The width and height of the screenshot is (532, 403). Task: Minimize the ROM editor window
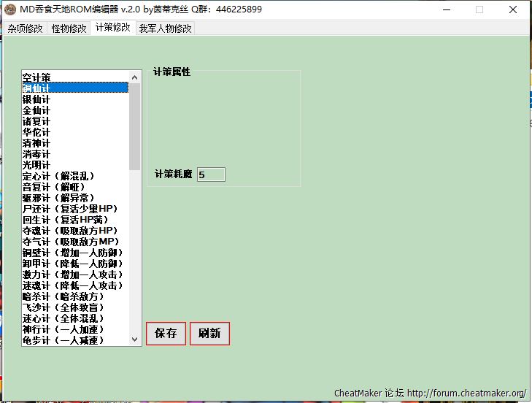point(445,9)
